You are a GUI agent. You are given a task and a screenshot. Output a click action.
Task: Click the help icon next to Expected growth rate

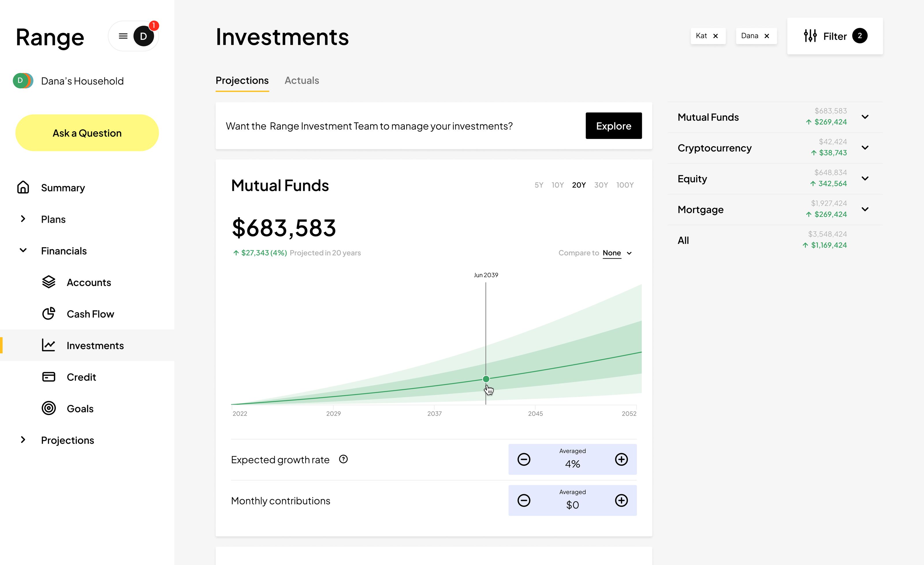coord(344,459)
